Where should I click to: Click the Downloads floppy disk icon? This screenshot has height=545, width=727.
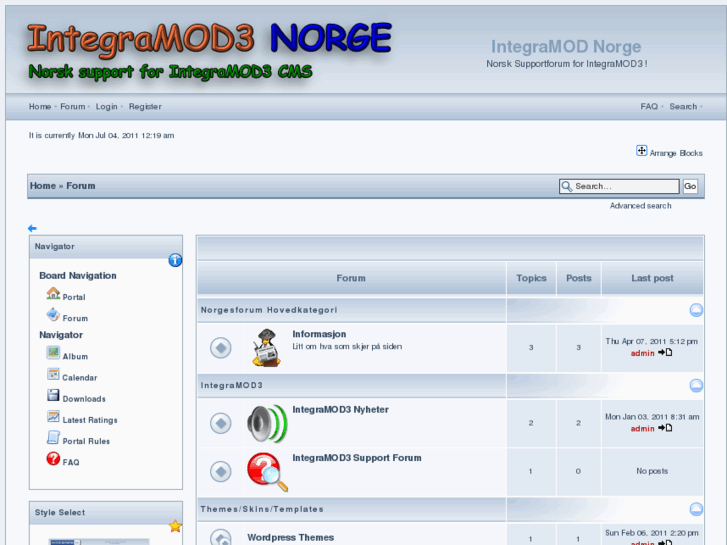pyautogui.click(x=53, y=395)
